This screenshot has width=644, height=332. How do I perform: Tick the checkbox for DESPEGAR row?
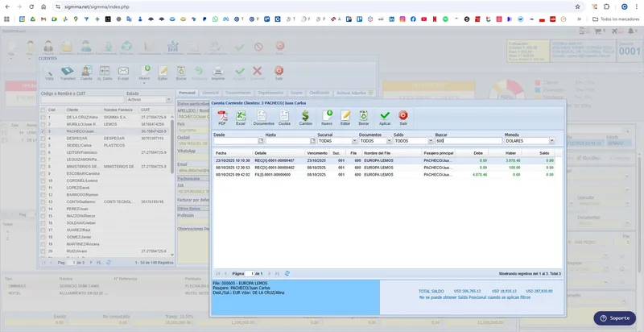point(43,139)
